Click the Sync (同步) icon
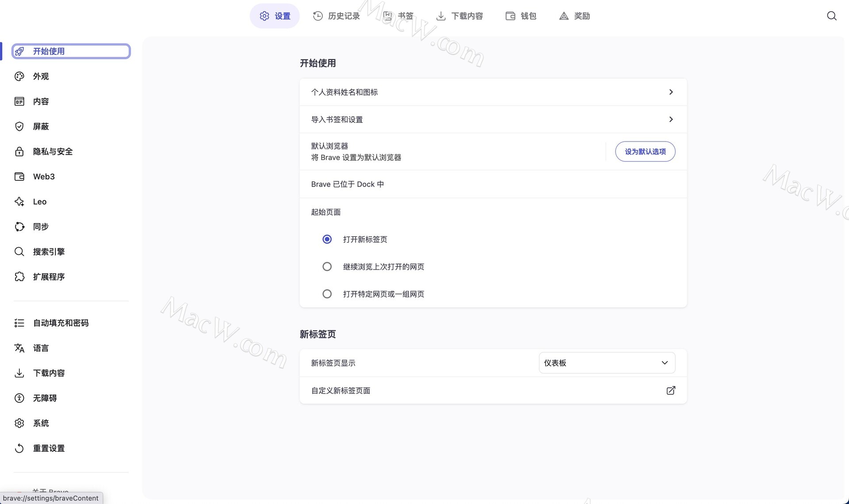Screen dimensions: 849x504 (19, 227)
